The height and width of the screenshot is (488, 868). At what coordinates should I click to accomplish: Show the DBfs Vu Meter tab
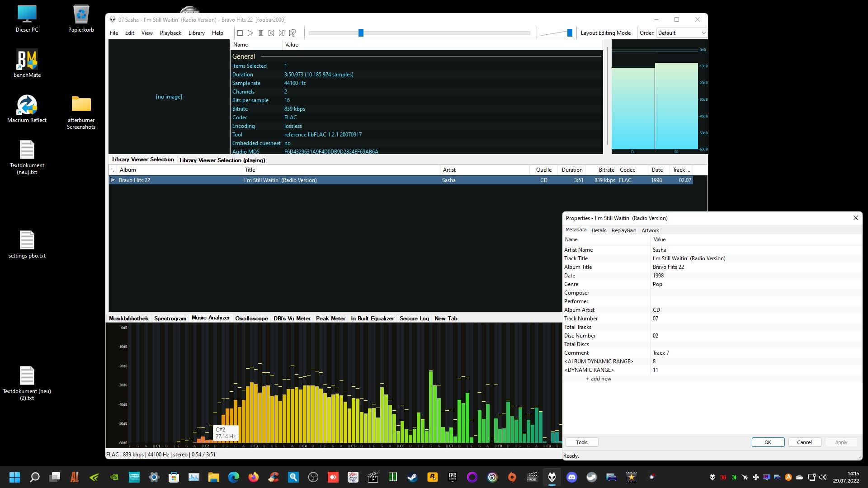tap(292, 319)
